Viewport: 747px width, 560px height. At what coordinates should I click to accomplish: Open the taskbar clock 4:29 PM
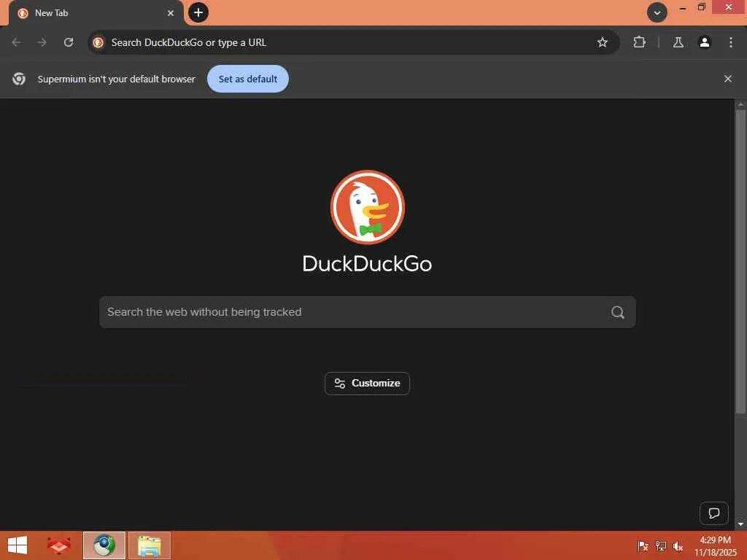click(x=715, y=545)
